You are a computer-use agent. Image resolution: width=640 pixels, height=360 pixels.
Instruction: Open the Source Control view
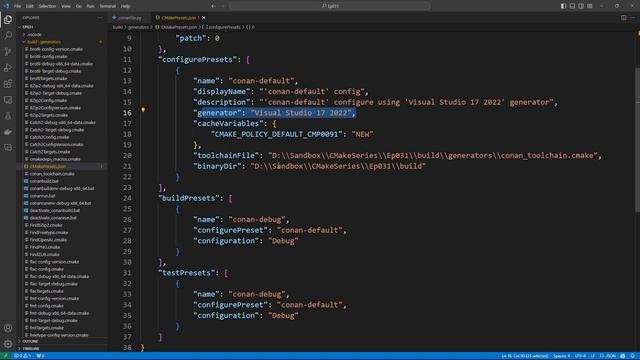point(8,51)
